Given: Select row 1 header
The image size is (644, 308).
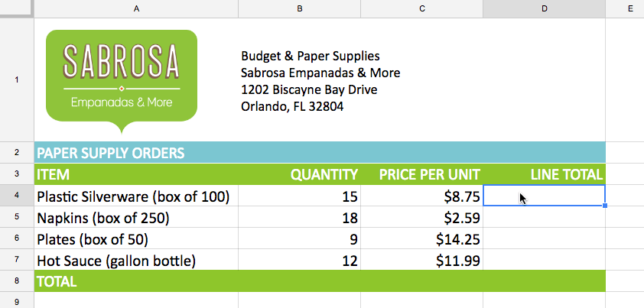Looking at the screenshot, I should (17, 79).
